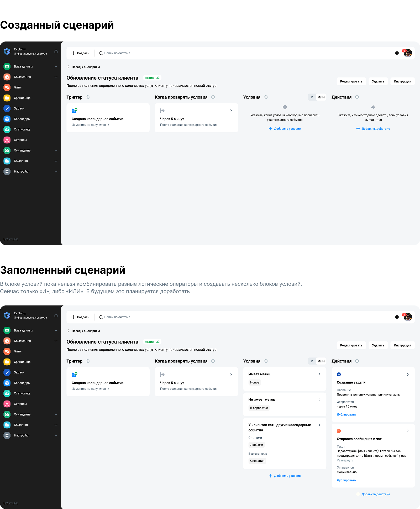Click Дублировать under Создание задачи
The width and height of the screenshot is (420, 509).
tap(346, 415)
